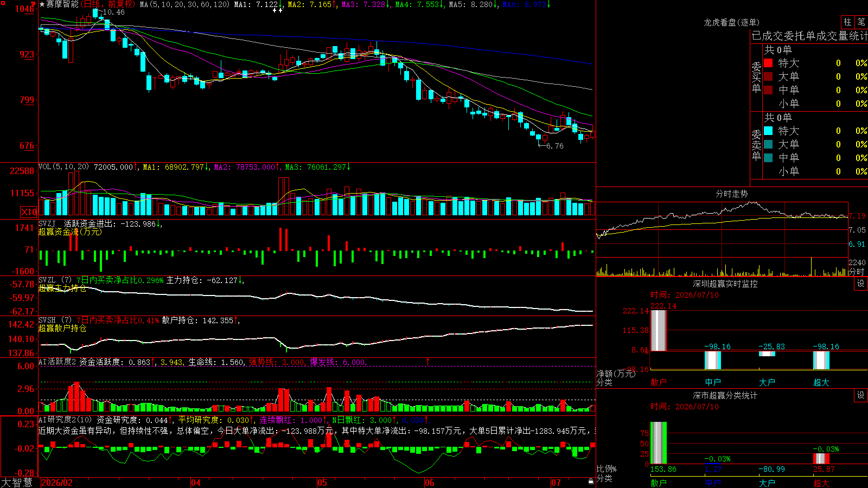
Task: Click the SVSH (7) indicator label
Action: (x=55, y=320)
